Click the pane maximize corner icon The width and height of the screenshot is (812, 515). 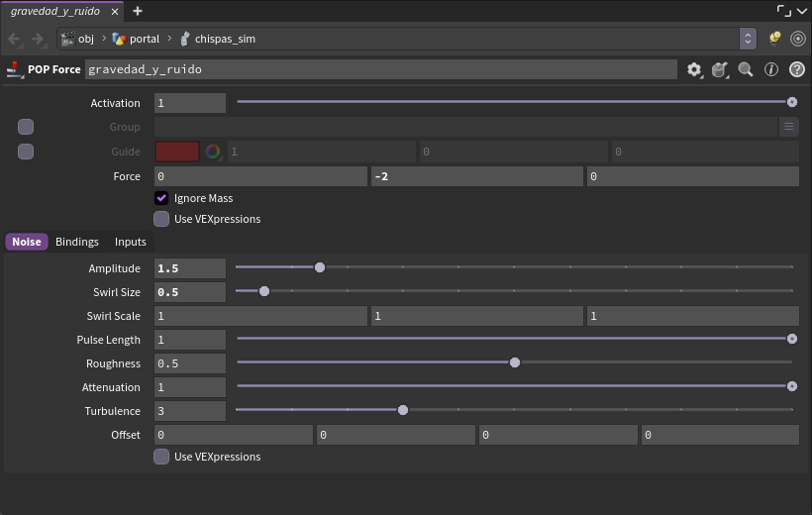click(x=783, y=11)
